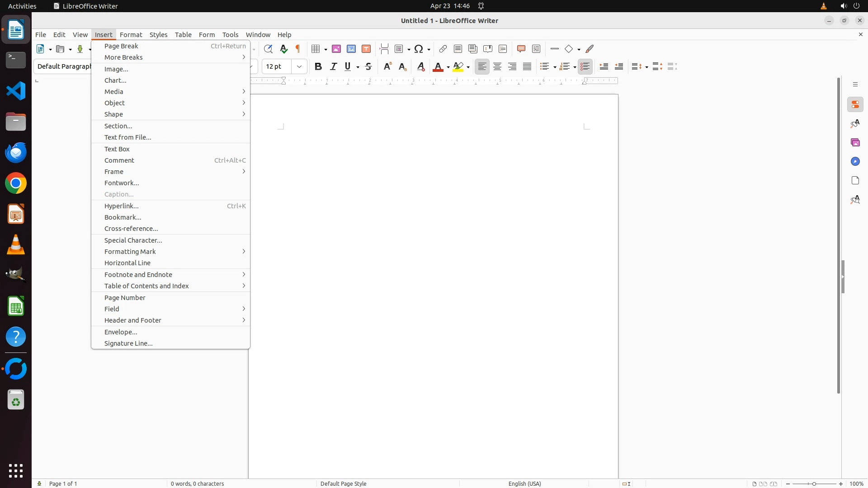Screen dimensions: 868x488
Task: Launch Google Chrome from the dock
Action: click(x=16, y=184)
